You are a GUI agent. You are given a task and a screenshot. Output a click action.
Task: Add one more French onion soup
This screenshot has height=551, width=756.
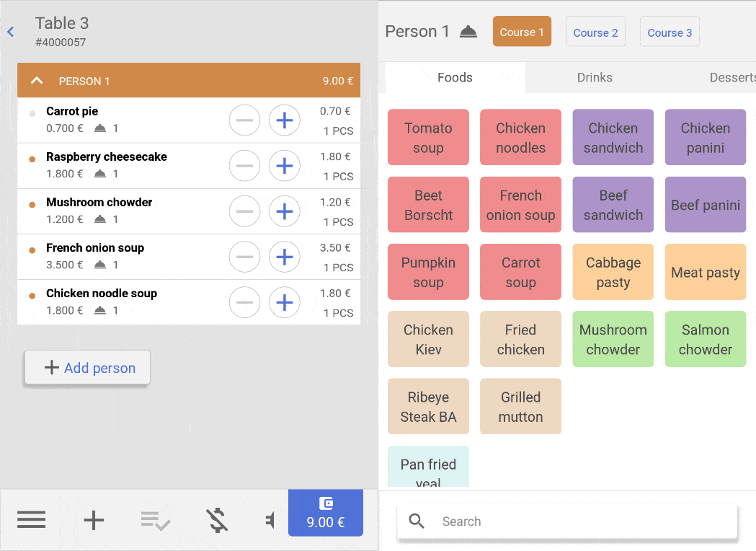click(x=285, y=257)
